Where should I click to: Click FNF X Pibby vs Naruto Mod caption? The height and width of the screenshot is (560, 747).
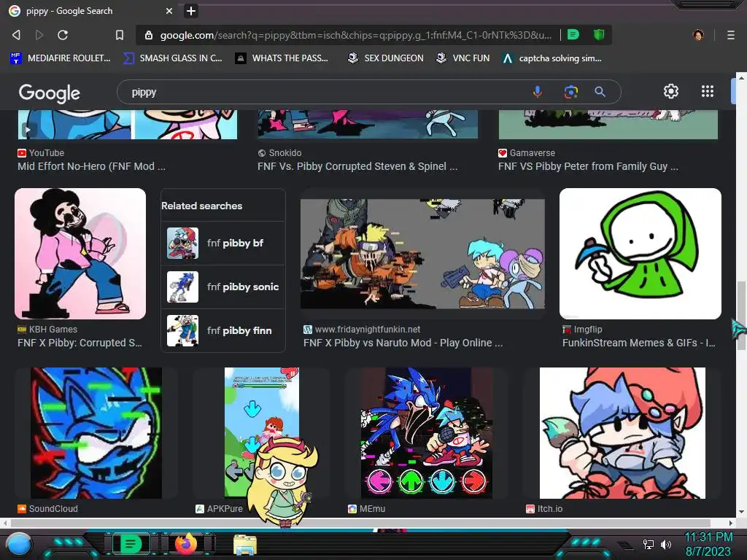[x=403, y=343]
